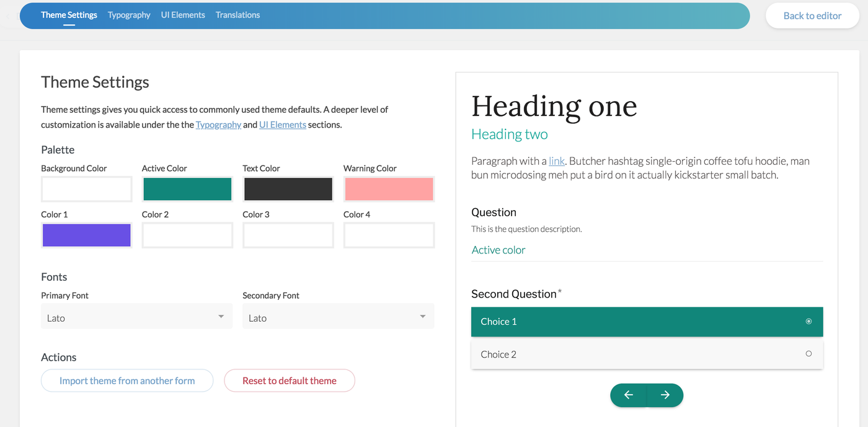The width and height of the screenshot is (868, 427).
Task: Click Import theme from another form
Action: point(126,381)
